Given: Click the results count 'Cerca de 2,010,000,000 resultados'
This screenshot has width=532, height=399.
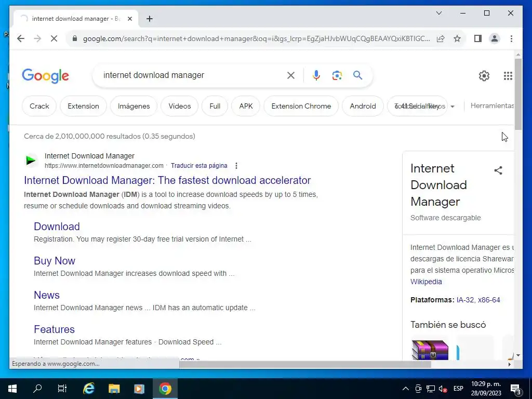Looking at the screenshot, I should tap(110, 137).
